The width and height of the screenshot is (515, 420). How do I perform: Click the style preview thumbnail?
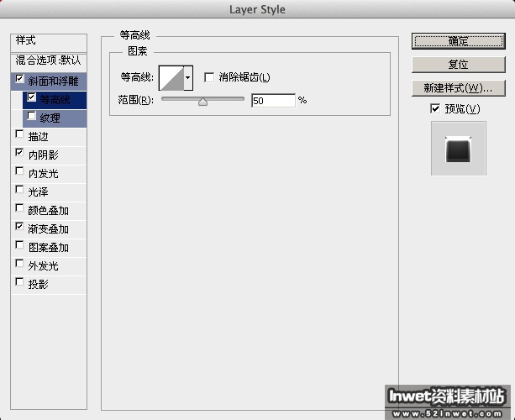[459, 149]
